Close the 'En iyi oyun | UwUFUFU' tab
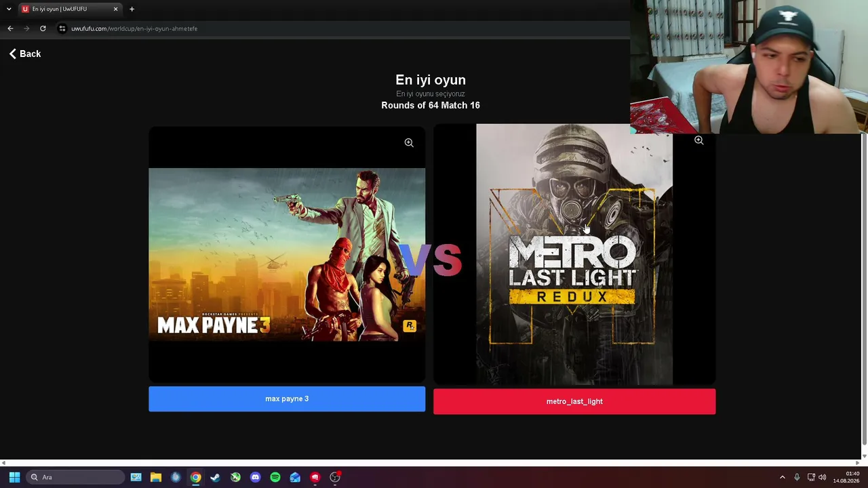 click(x=115, y=9)
